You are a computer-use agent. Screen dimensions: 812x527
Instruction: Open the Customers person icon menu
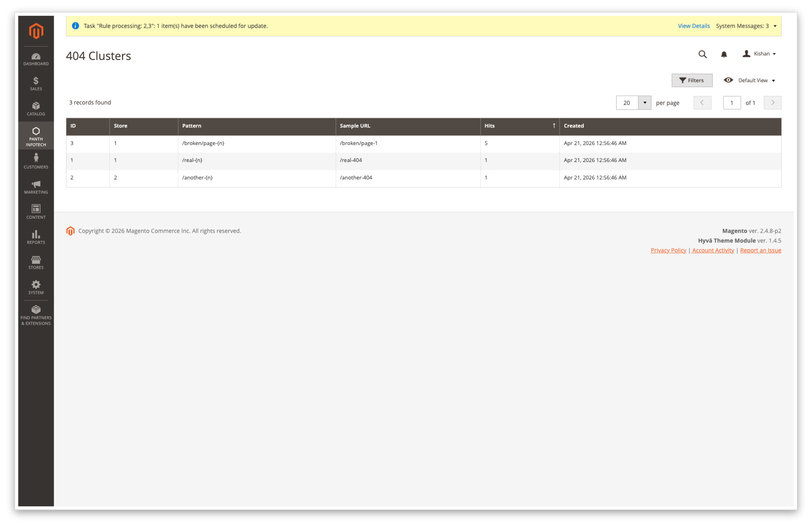(x=36, y=161)
